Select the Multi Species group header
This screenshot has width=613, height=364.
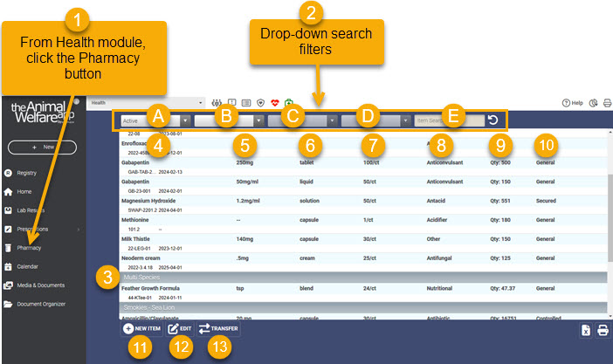coord(363,278)
